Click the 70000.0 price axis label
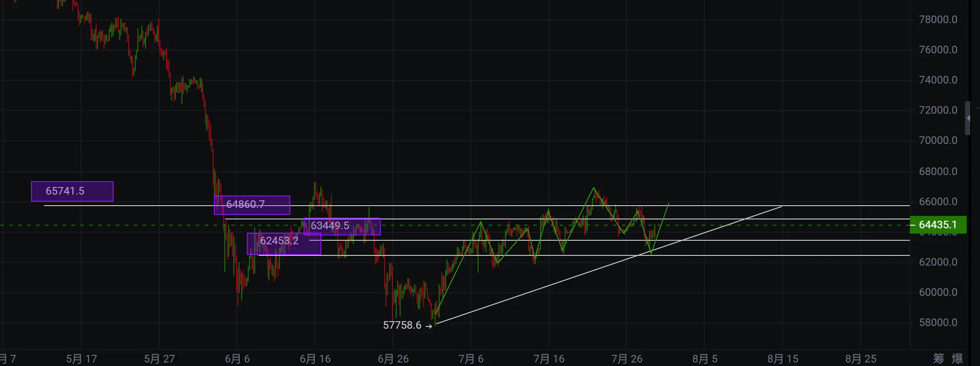980x366 pixels. (x=938, y=140)
